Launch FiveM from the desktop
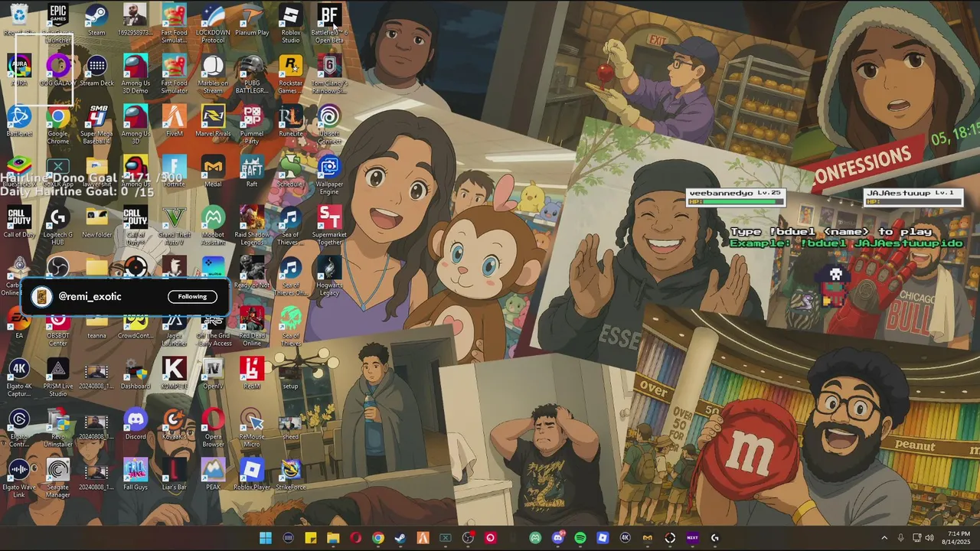 tap(175, 121)
